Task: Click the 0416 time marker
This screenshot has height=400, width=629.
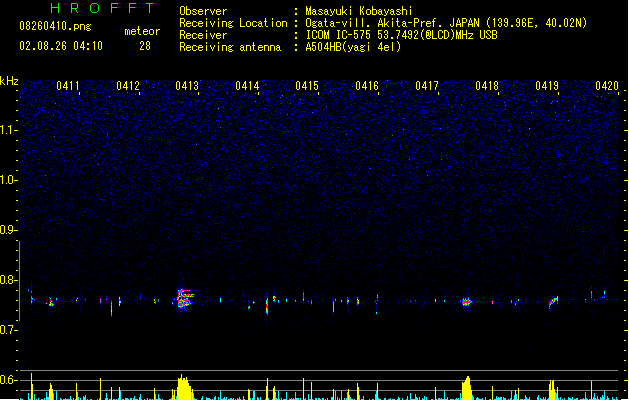Action: 367,86
